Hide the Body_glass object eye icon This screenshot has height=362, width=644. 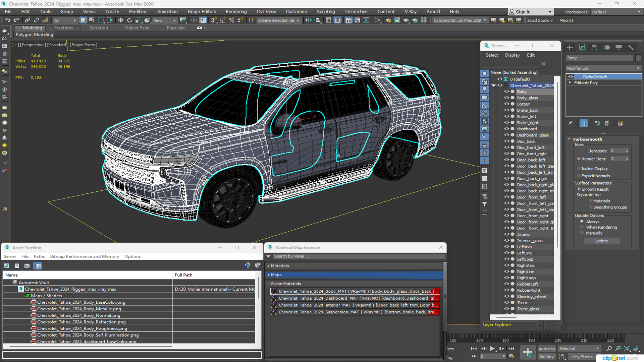(x=507, y=98)
